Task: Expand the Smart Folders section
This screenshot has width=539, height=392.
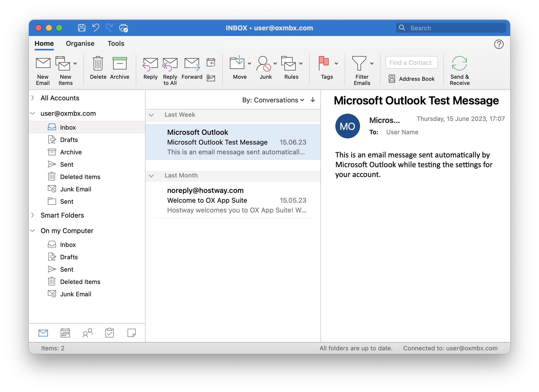Action: [33, 215]
